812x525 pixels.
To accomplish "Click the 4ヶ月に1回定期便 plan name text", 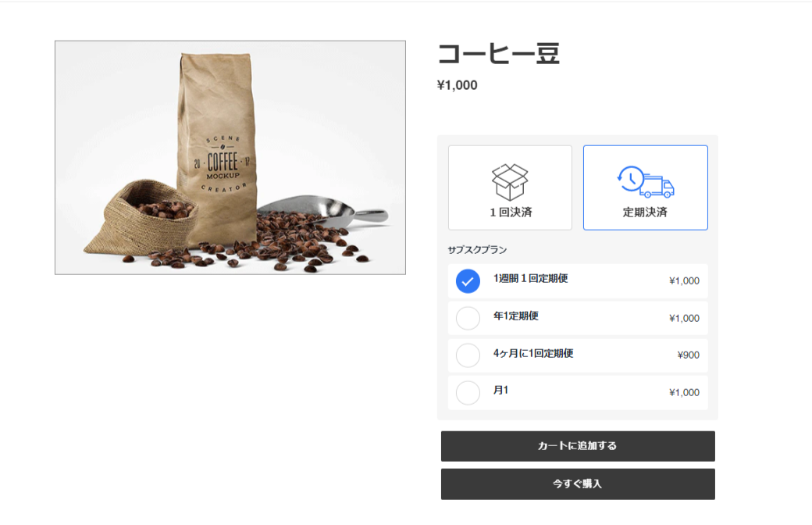I will [x=532, y=353].
